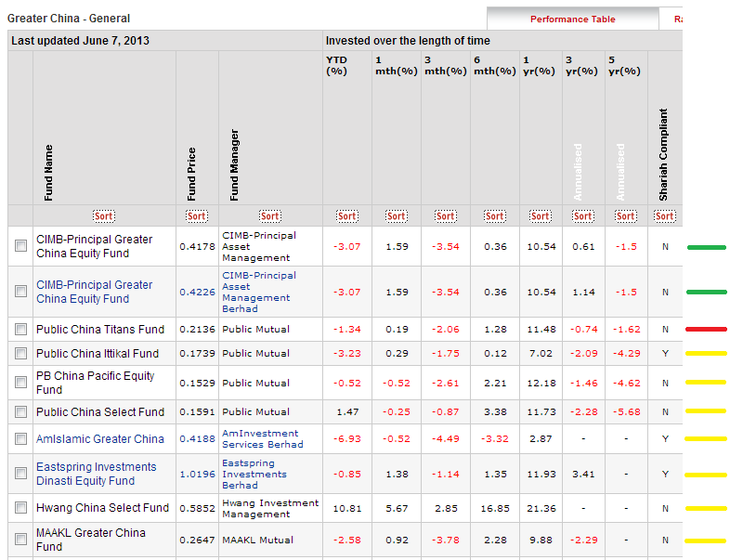This screenshot has height=560, width=730.
Task: Click Last updated June 7, 2013 text
Action: 80,41
